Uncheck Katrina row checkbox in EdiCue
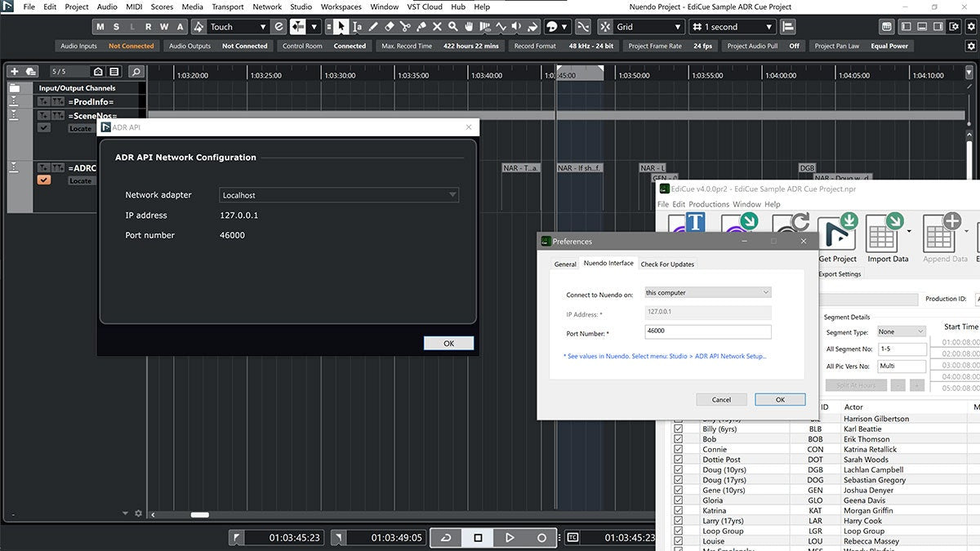Image resolution: width=980 pixels, height=551 pixels. point(678,510)
